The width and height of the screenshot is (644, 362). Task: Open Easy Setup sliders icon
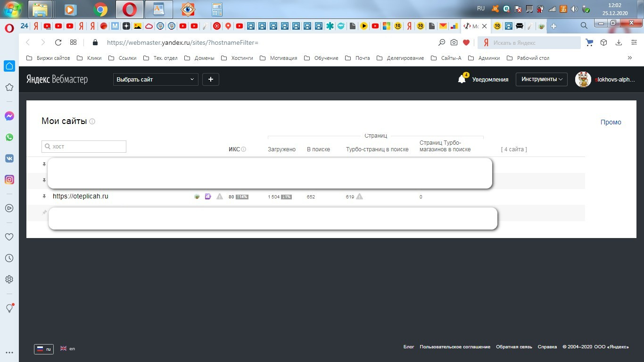click(x=634, y=42)
